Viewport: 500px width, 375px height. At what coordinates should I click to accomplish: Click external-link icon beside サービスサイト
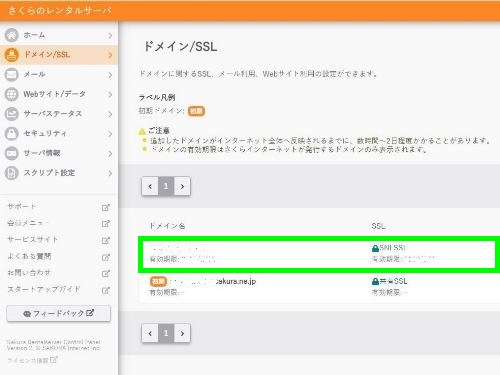point(106,240)
